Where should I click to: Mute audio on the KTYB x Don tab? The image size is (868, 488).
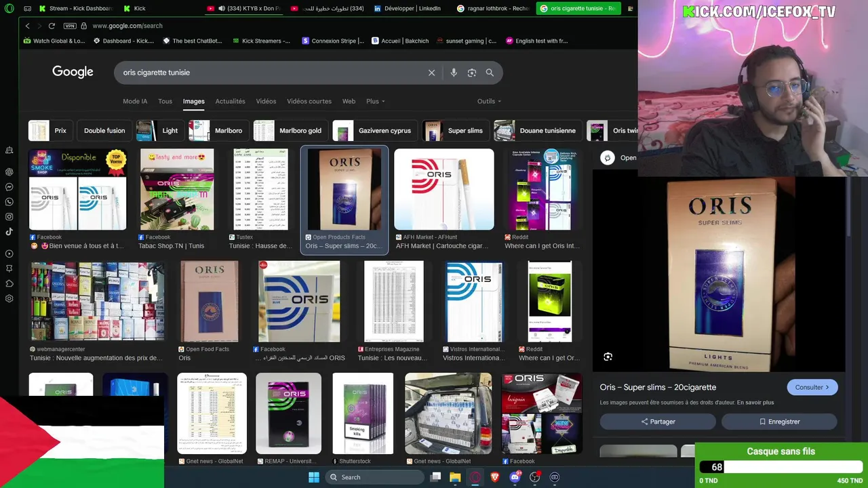click(x=222, y=9)
